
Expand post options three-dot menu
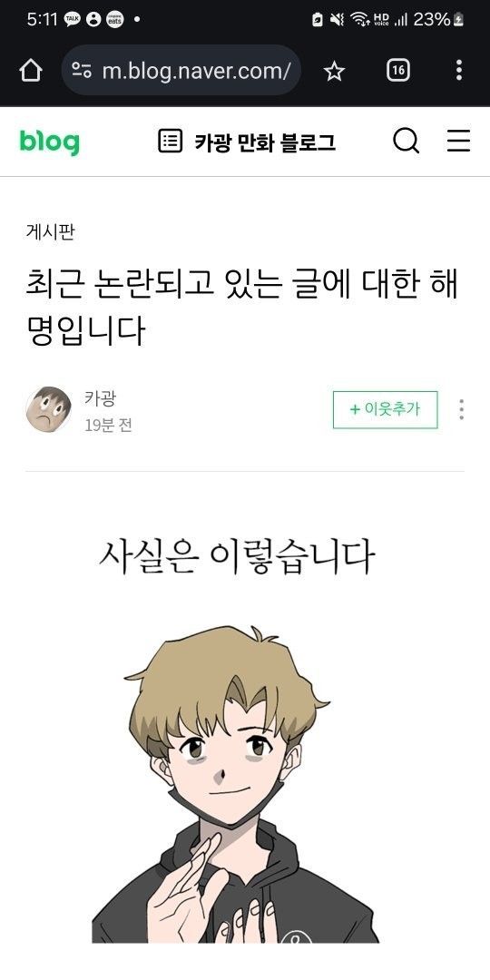461,409
